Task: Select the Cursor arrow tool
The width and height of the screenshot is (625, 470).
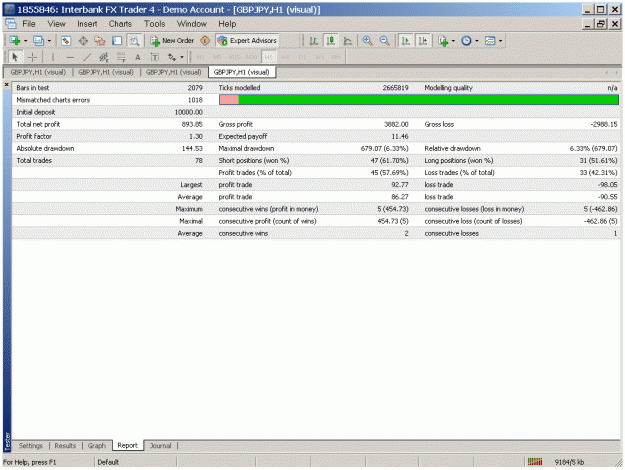Action: pos(15,57)
